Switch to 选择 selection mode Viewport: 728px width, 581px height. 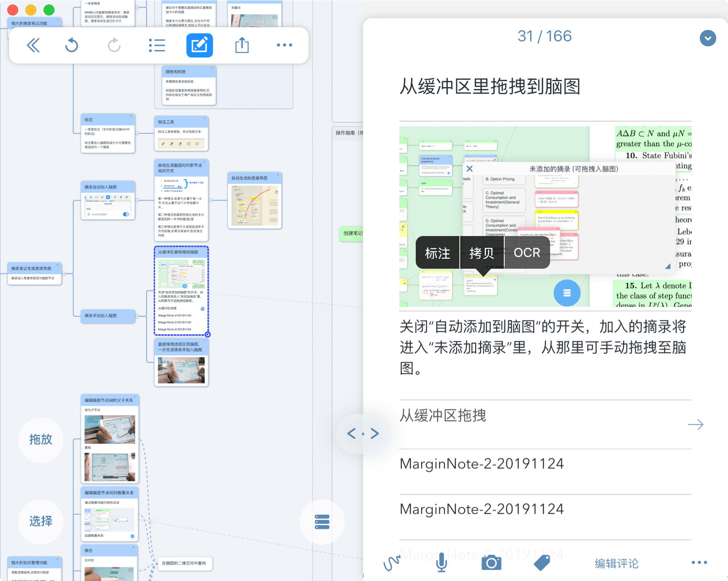pos(41,522)
